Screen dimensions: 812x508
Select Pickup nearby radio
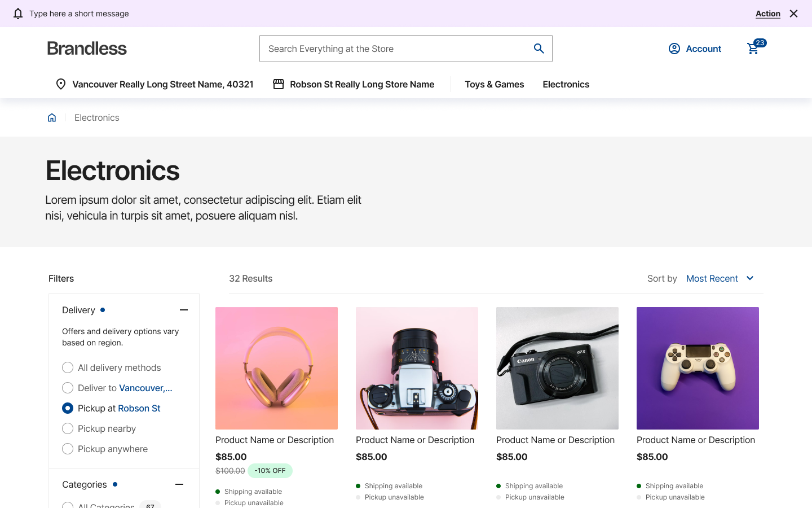click(x=68, y=428)
